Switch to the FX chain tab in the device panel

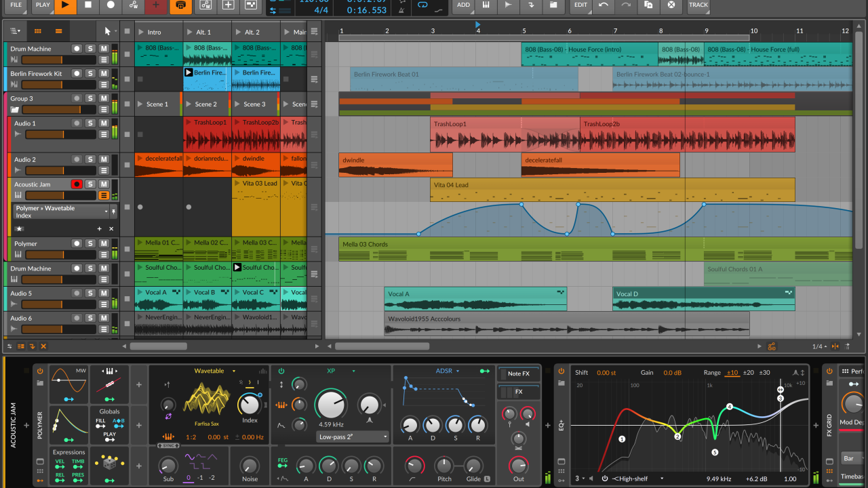519,392
